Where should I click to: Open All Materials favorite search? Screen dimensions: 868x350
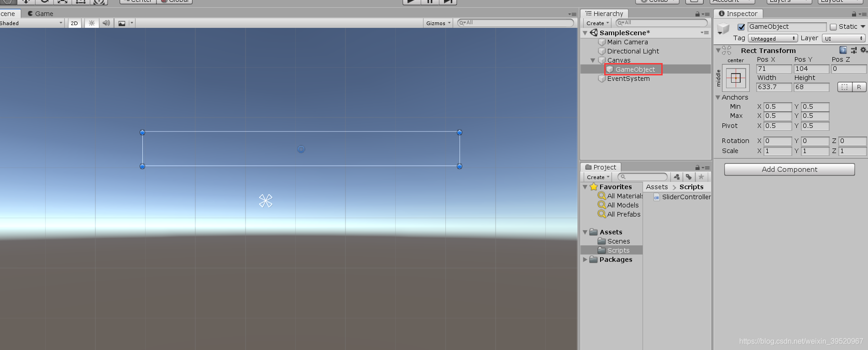(x=620, y=196)
